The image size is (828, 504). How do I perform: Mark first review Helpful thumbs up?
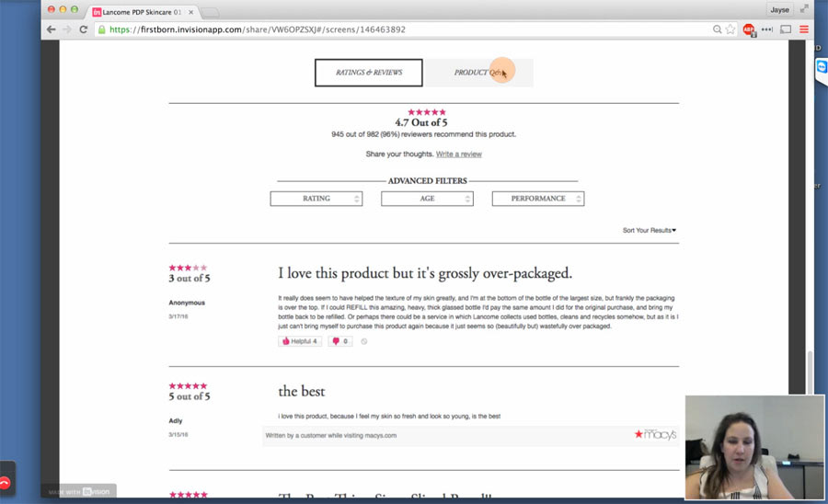coord(299,341)
